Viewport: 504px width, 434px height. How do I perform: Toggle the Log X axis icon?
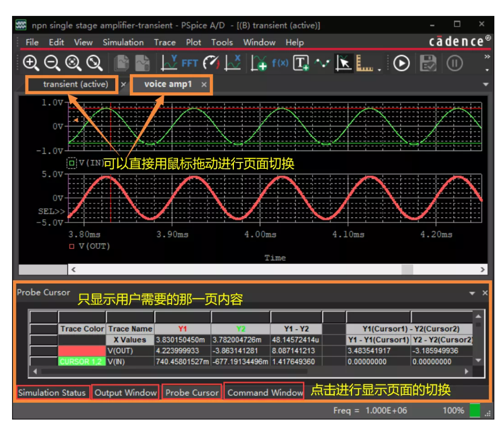pos(233,63)
